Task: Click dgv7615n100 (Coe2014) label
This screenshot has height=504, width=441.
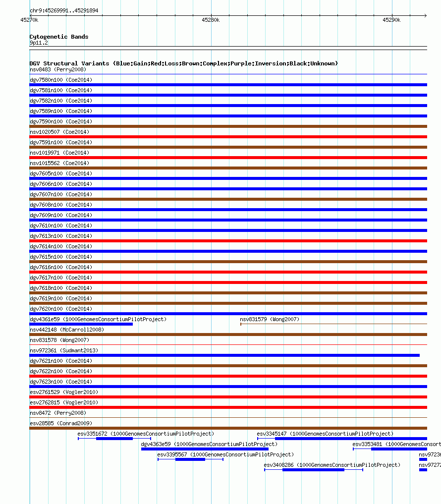Action: tap(61, 257)
